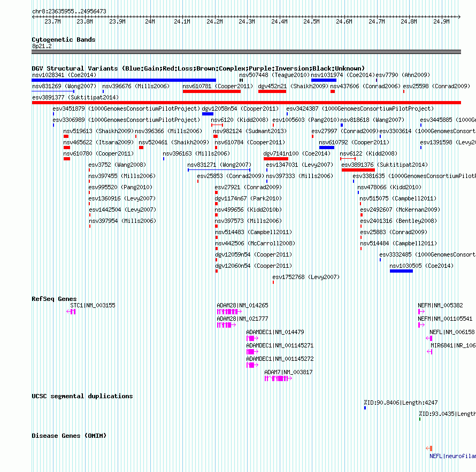Open esv25598 (Conrad2009) variant
Viewport: 476px width, 472px height.
[x=436, y=86]
